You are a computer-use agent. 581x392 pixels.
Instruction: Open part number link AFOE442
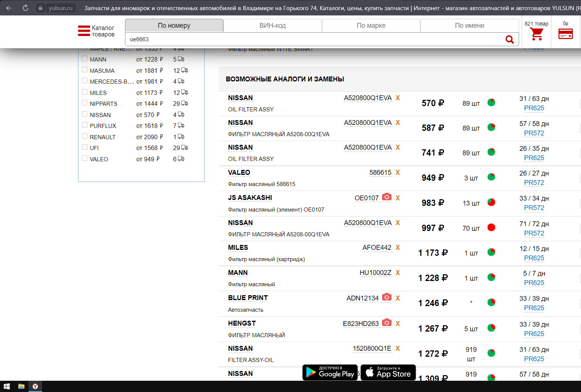377,248
